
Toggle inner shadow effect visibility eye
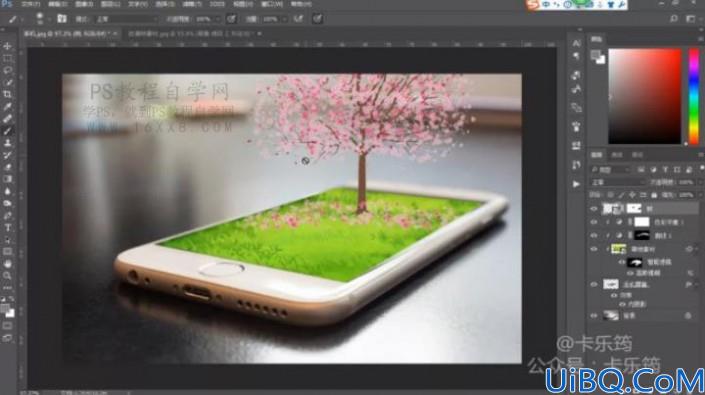point(622,305)
